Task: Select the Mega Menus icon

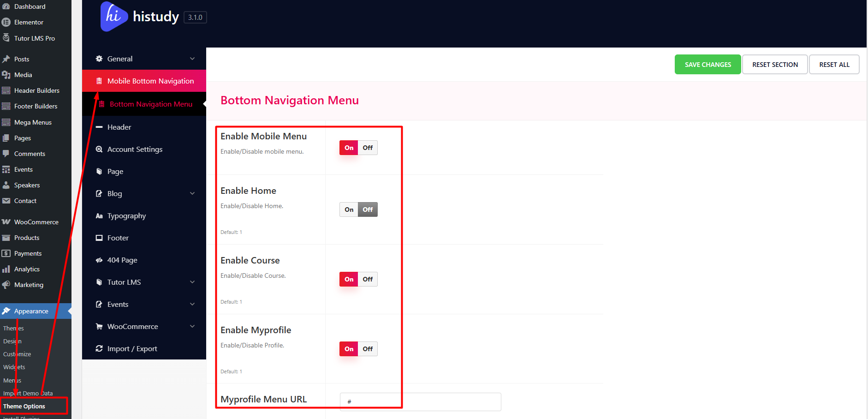Action: [33, 122]
